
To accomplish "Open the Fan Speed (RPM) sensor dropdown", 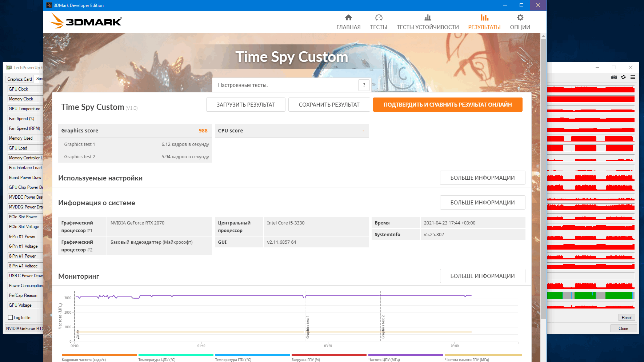I will (x=25, y=128).
